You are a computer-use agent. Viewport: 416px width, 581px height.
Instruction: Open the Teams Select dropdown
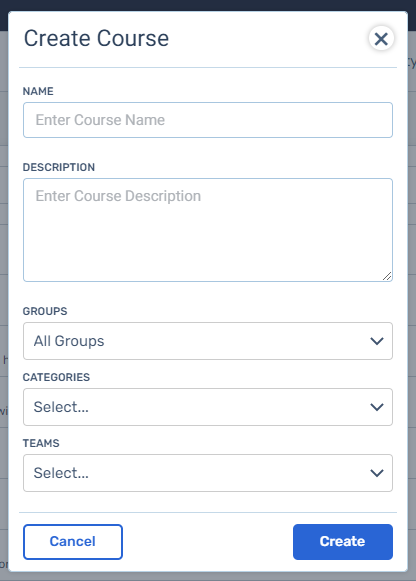click(x=208, y=473)
